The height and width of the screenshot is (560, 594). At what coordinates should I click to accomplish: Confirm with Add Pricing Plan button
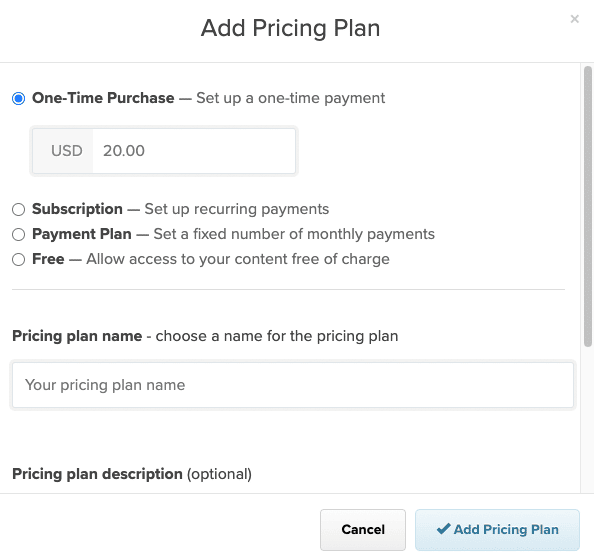(497, 529)
